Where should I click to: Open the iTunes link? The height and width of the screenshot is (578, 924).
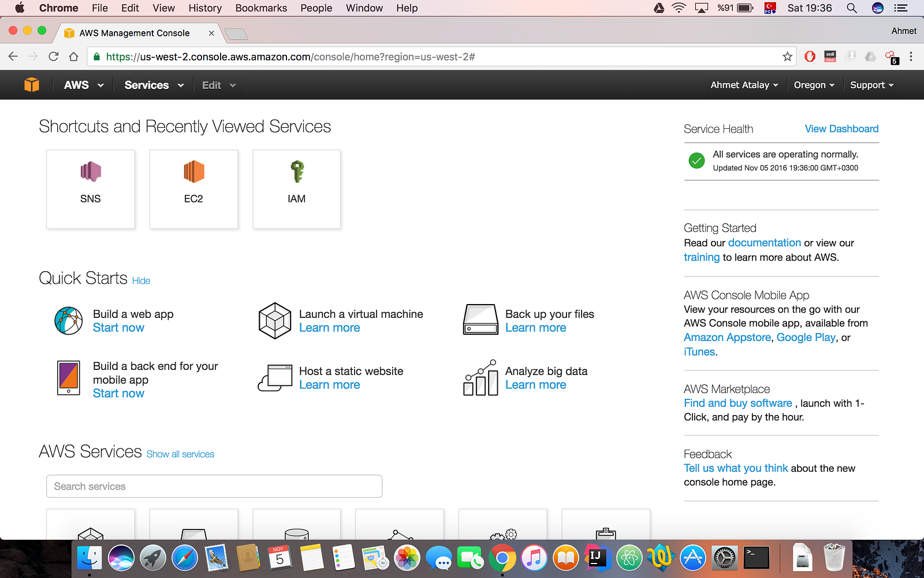click(x=699, y=352)
